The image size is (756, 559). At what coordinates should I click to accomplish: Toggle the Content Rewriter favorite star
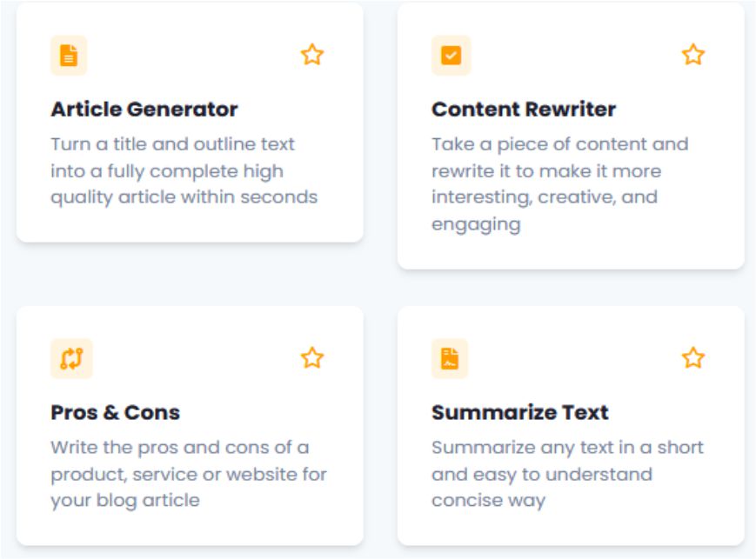coord(692,56)
